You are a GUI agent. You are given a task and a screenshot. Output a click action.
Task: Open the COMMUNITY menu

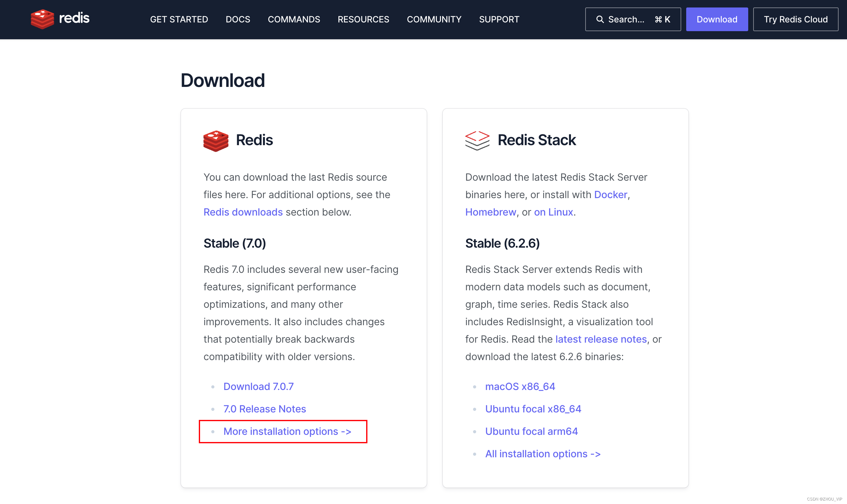(434, 19)
